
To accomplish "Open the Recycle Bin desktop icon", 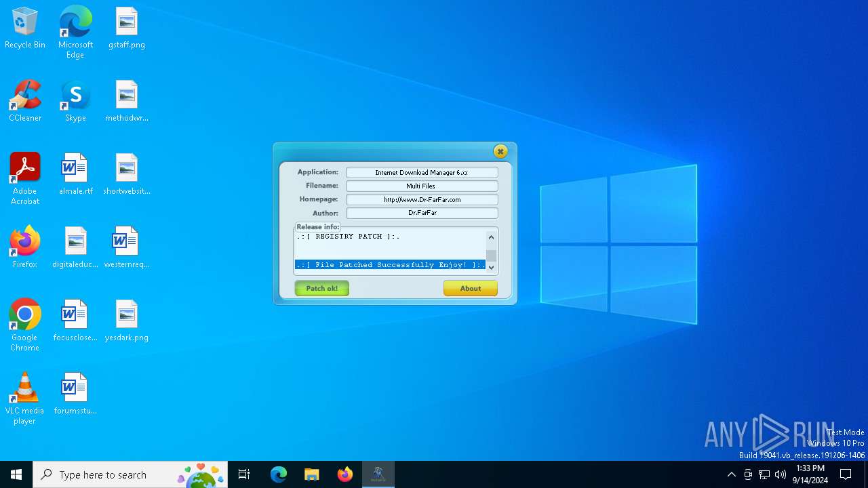I will click(25, 28).
